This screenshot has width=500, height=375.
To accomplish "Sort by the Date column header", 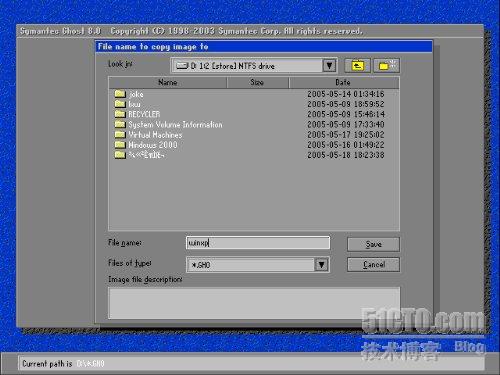I will tap(343, 82).
